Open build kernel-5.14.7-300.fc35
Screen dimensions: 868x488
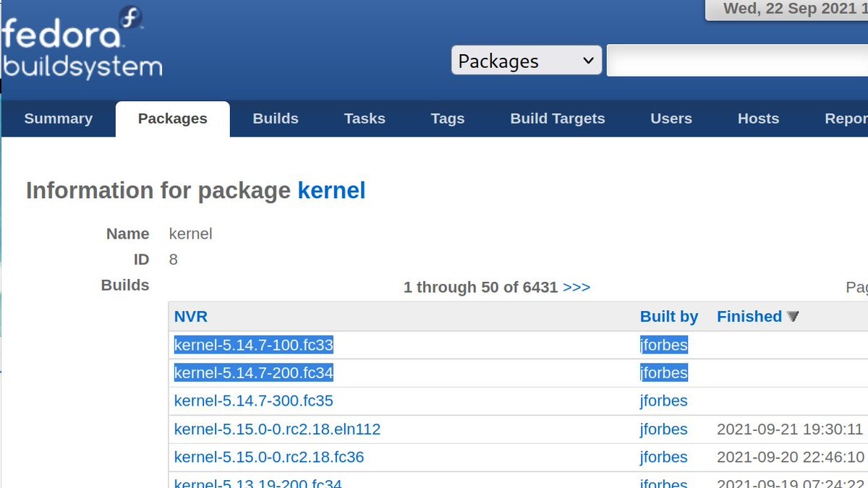254,401
